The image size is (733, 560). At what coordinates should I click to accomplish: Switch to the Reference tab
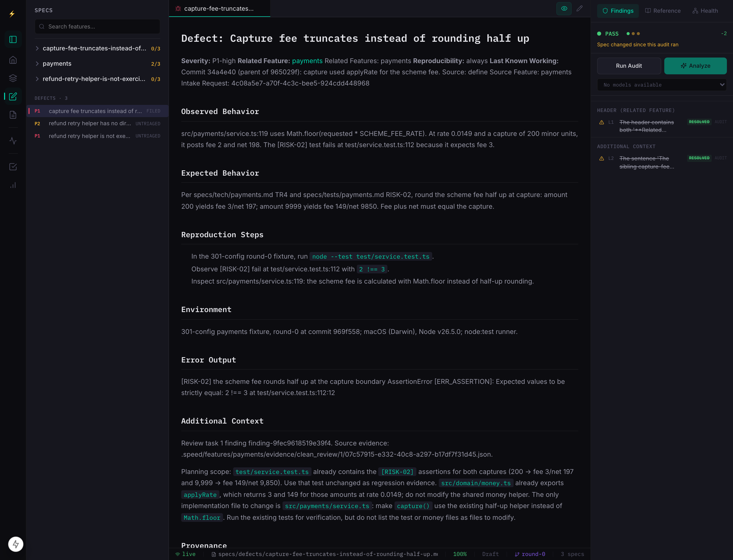(663, 11)
